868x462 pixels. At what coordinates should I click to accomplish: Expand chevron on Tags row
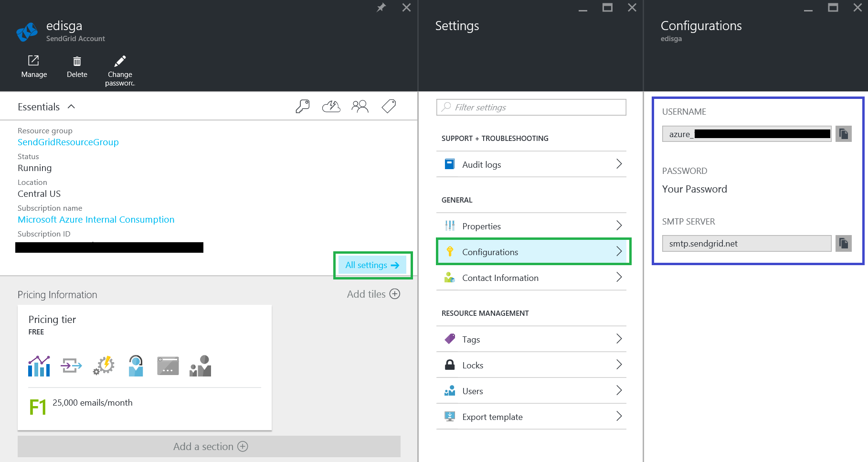619,339
